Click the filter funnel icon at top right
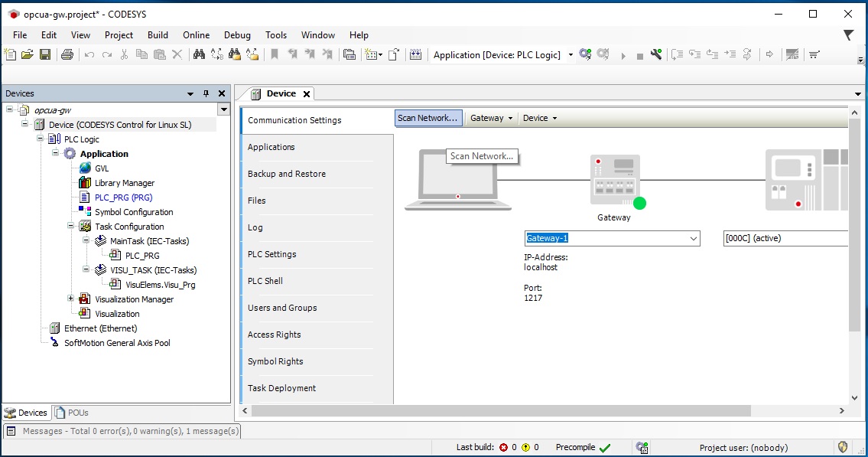This screenshot has width=868, height=457. coord(848,35)
